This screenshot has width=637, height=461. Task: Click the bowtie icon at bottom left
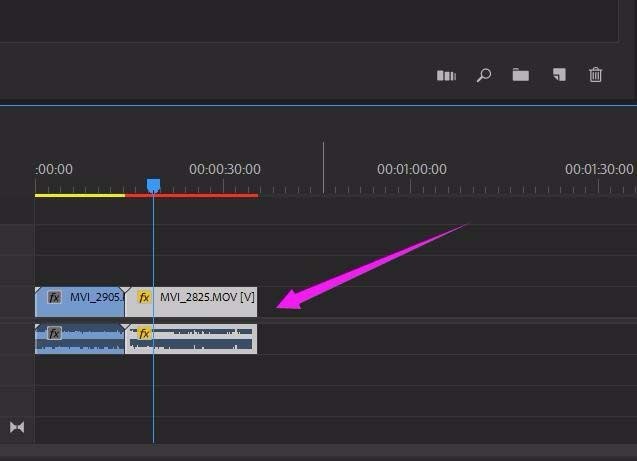[17, 427]
